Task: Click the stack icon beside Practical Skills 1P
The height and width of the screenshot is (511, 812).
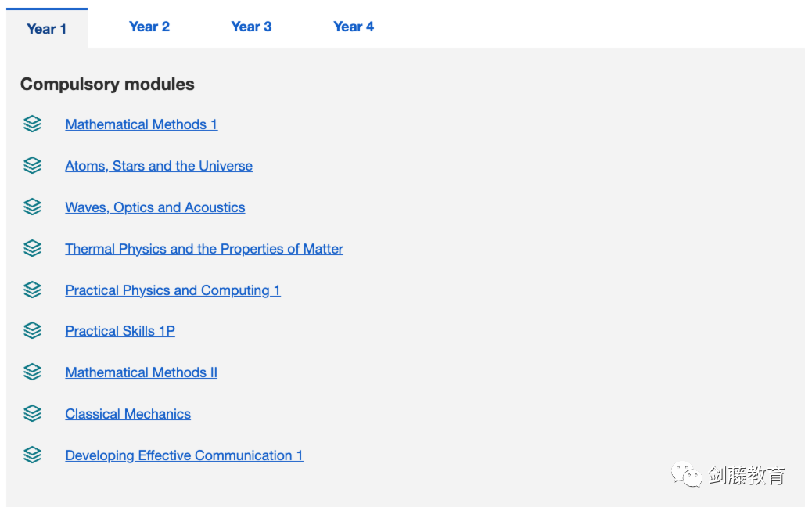Action: (x=32, y=331)
